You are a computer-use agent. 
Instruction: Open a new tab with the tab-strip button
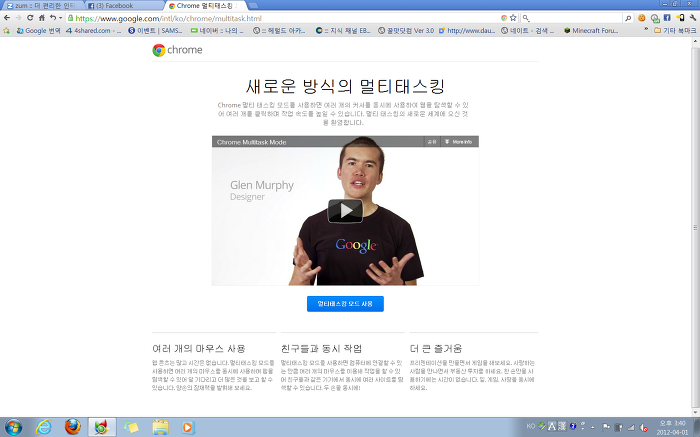253,6
